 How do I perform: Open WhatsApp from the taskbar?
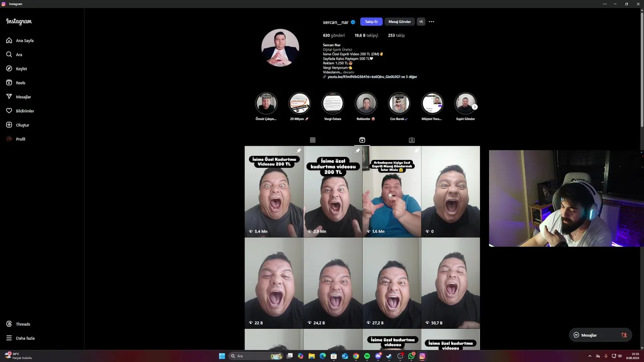click(411, 356)
